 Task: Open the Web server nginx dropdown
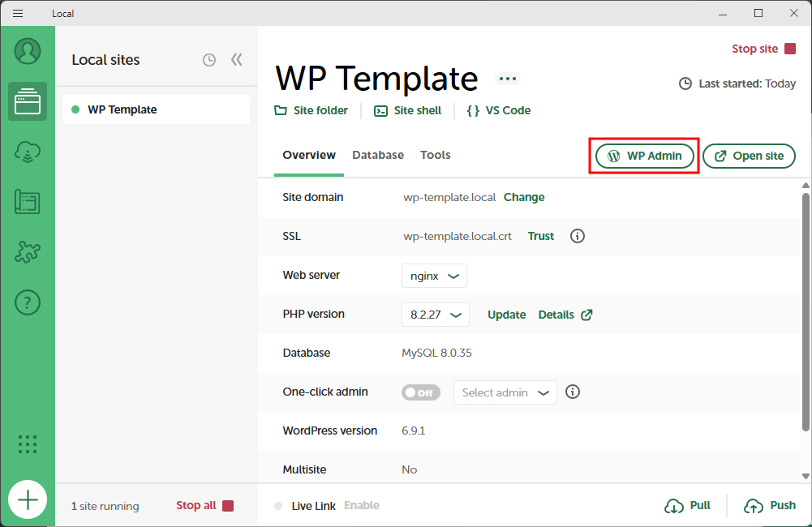pos(434,276)
